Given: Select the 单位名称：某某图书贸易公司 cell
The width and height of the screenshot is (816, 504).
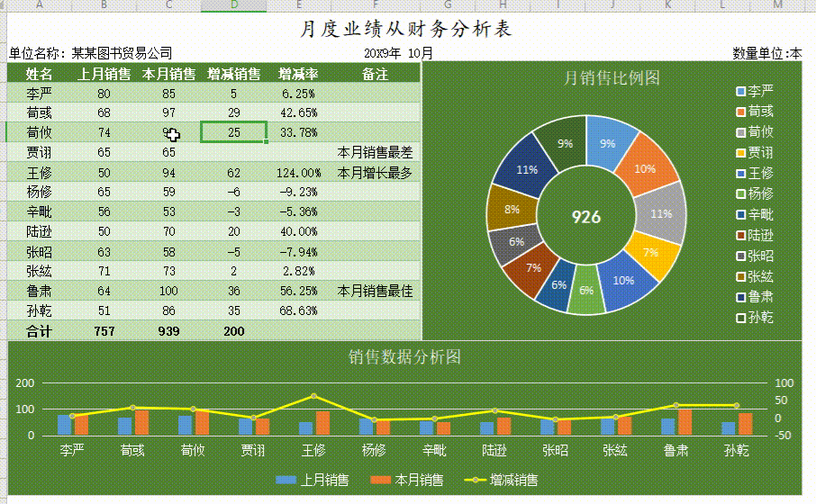Looking at the screenshot, I should pyautogui.click(x=91, y=53).
